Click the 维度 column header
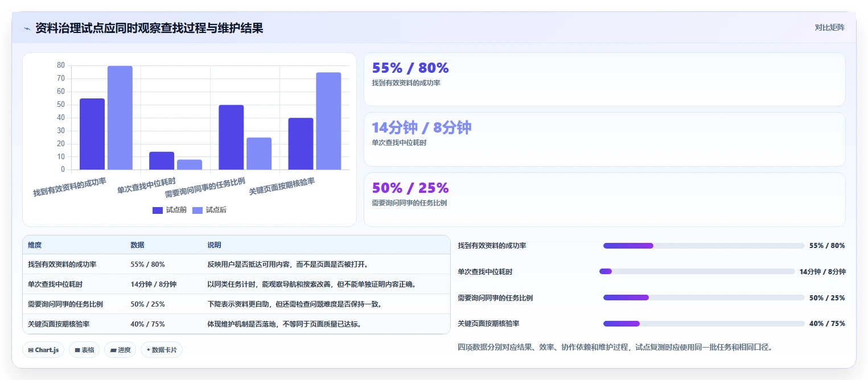The width and height of the screenshot is (868, 380). [35, 245]
